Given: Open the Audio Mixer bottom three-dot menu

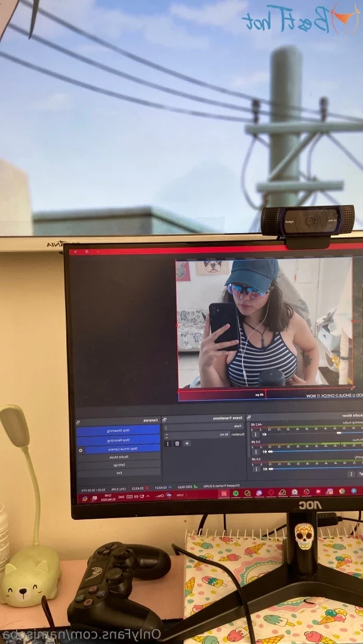Looking at the screenshot, I should click(350, 474).
